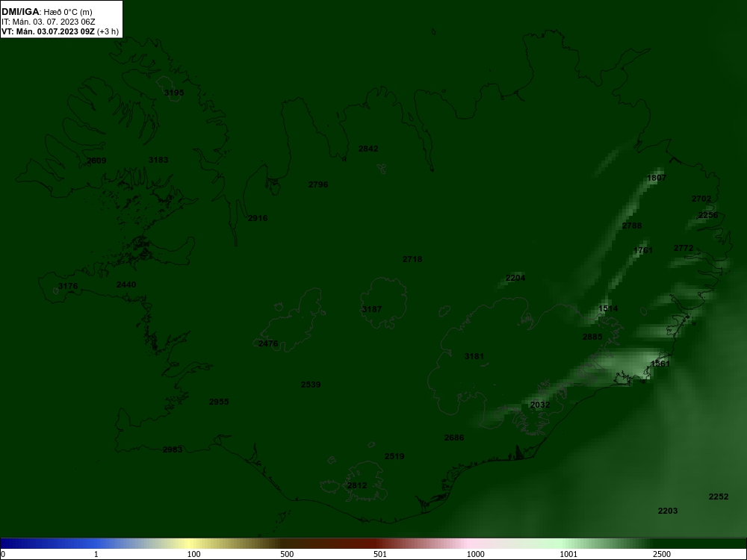
Task: Click the 2252 value over the ocean
Action: pyautogui.click(x=719, y=497)
